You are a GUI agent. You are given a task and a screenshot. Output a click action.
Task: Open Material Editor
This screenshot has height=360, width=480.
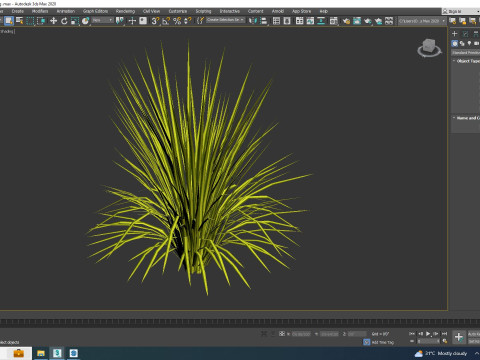tap(334, 21)
